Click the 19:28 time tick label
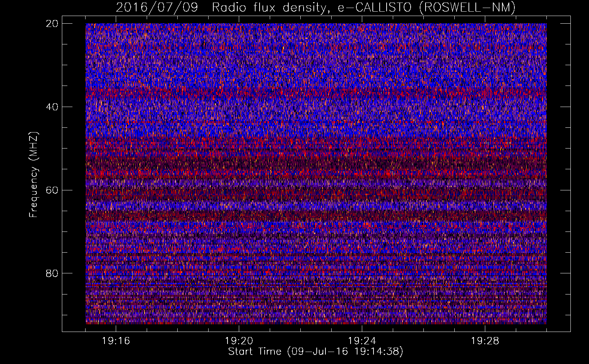Viewport: 589px width, 364px height. point(485,341)
